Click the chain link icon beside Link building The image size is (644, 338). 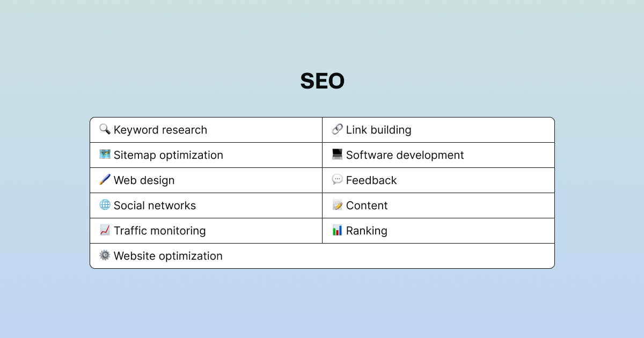(x=337, y=129)
